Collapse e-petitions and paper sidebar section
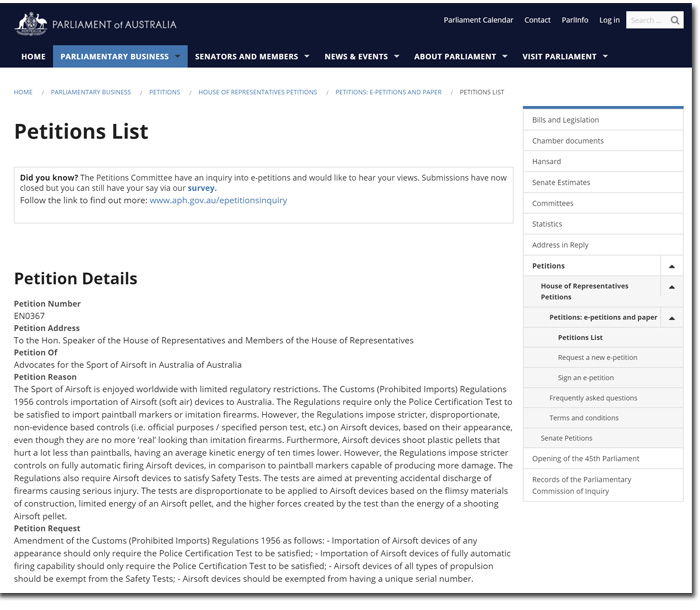Screen dimensions: 700x610 point(671,318)
